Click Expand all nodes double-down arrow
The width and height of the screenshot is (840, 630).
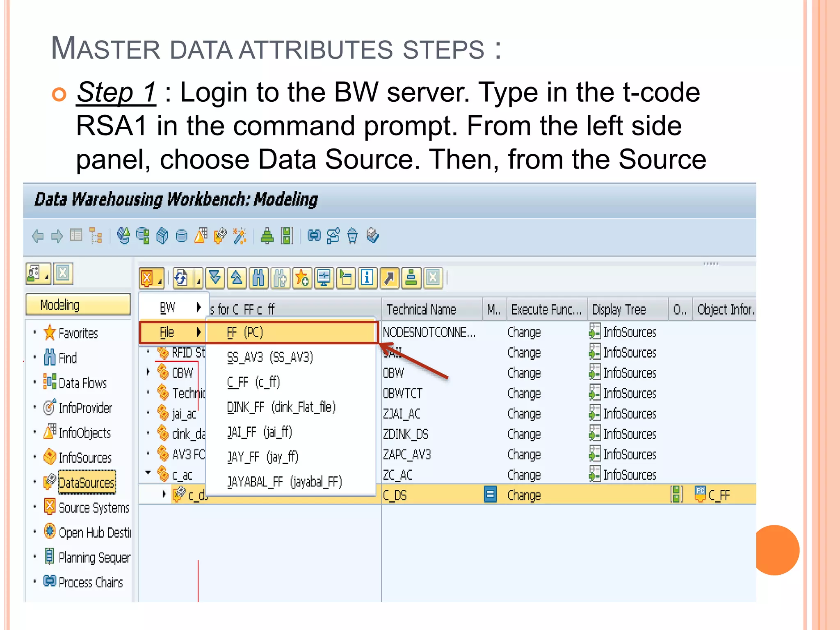(215, 279)
